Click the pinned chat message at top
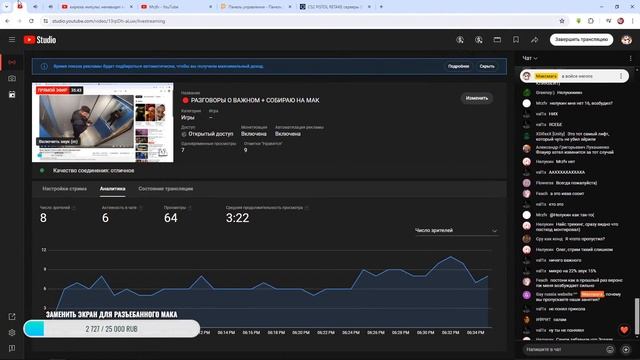The image size is (640, 360). (574, 76)
